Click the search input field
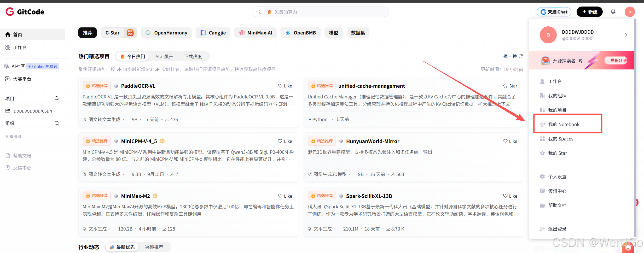Screen dimensions: 644x253 [x=320, y=12]
